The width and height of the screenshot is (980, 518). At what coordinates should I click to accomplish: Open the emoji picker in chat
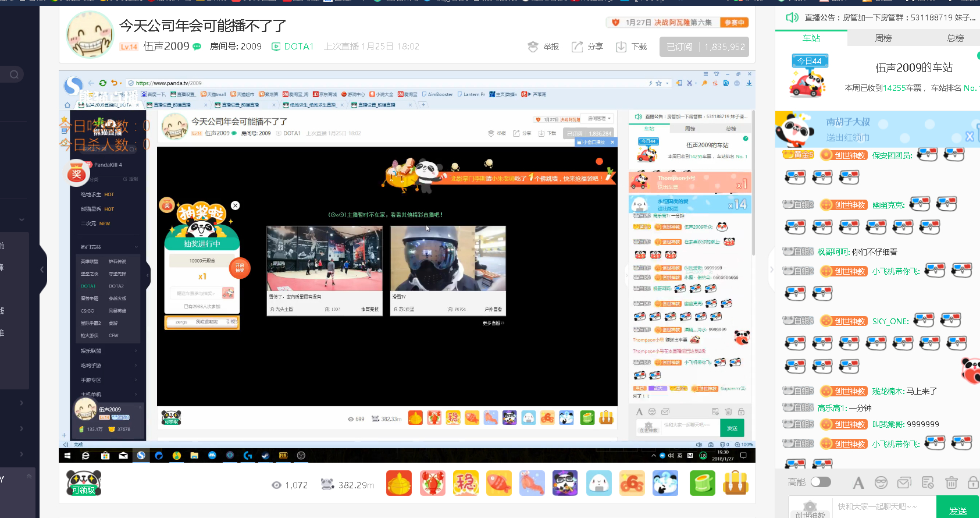[881, 482]
